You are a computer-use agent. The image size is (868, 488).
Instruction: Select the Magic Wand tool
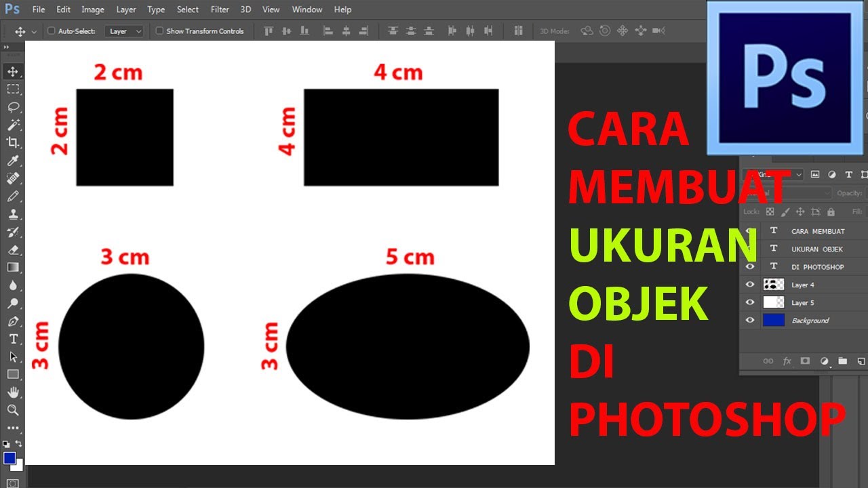click(13, 125)
